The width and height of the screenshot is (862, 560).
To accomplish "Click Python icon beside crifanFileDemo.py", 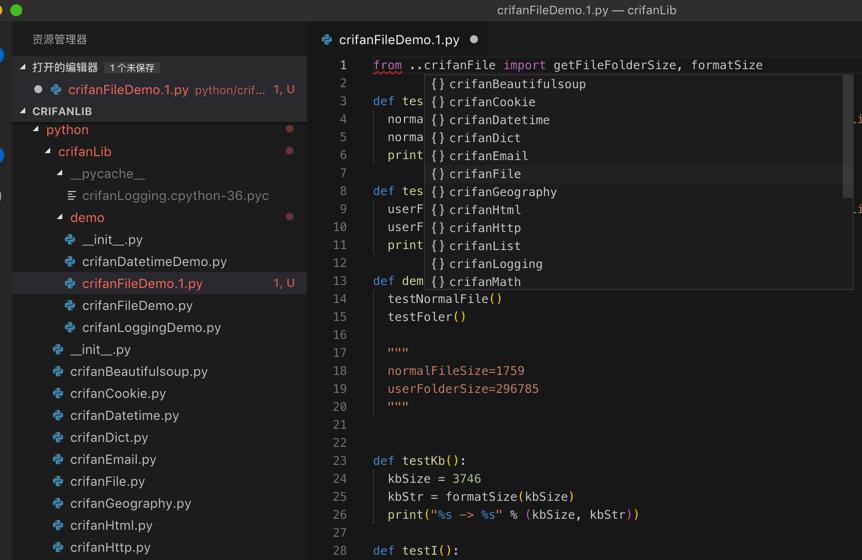I will point(70,306).
